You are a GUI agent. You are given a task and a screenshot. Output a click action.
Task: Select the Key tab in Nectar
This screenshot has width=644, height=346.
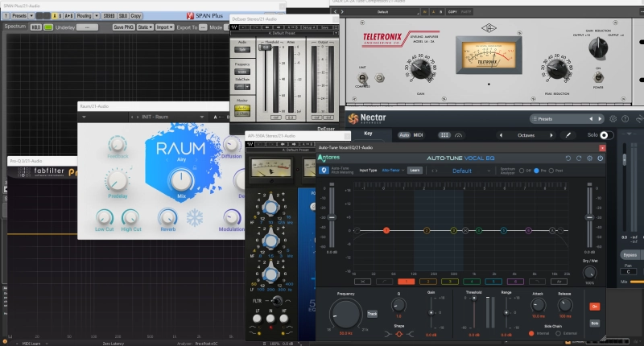(x=369, y=134)
